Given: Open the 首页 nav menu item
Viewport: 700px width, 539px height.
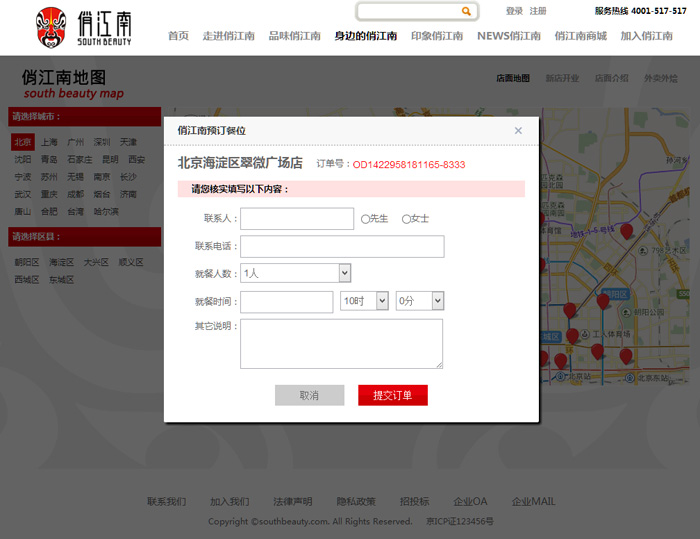Looking at the screenshot, I should coord(178,36).
